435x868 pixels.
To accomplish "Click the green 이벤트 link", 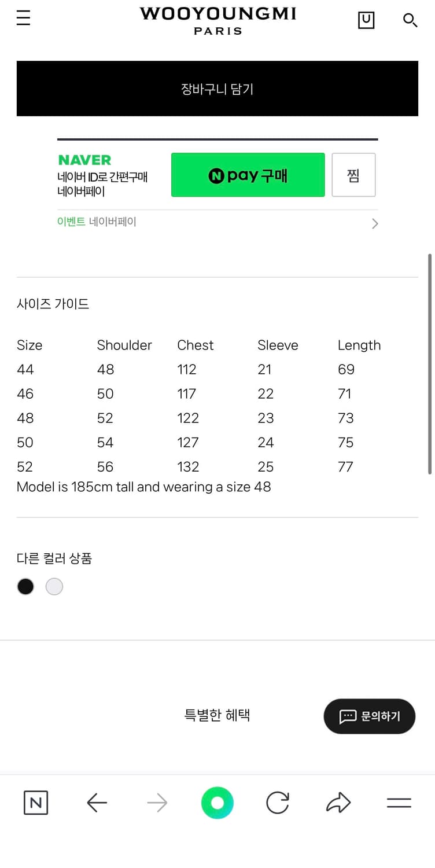I will coord(71,222).
